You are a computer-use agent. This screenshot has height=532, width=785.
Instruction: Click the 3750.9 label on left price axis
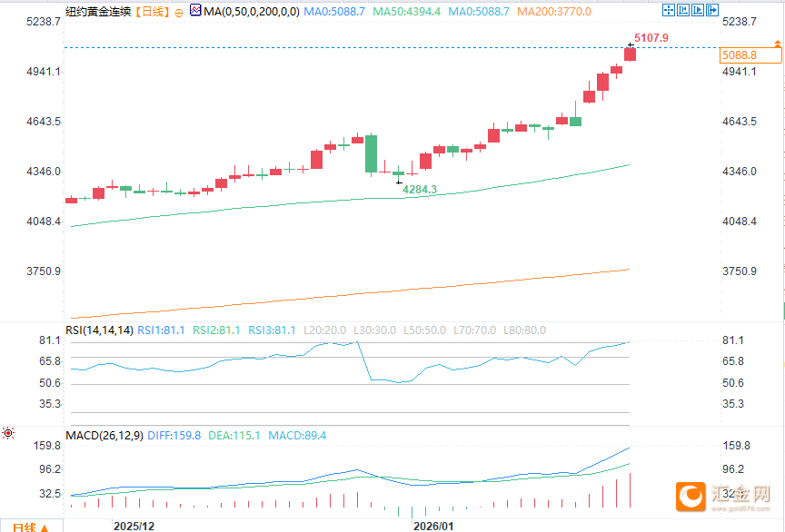point(44,271)
